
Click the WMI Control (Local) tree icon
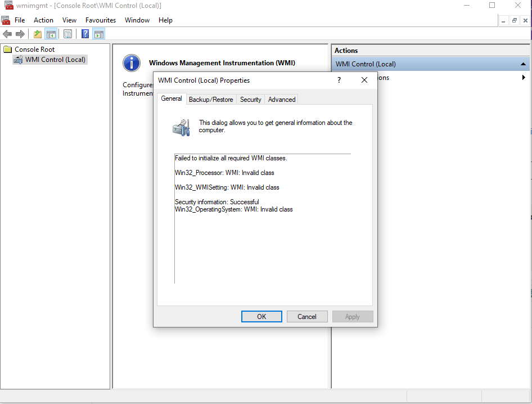(18, 60)
